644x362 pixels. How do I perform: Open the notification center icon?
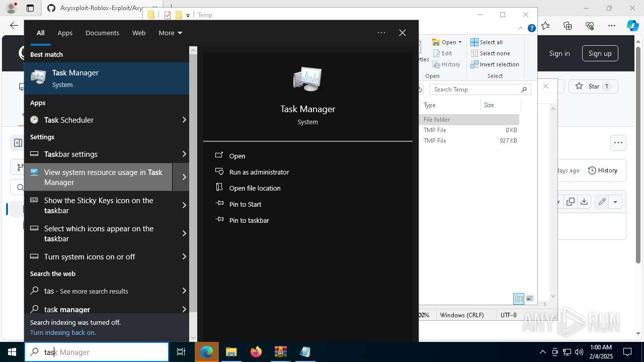(x=627, y=352)
